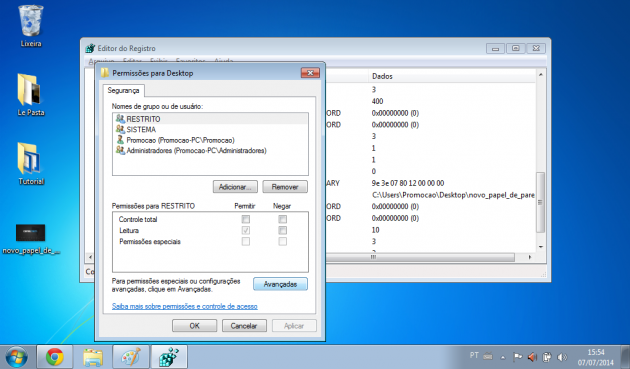The width and height of the screenshot is (630, 369).
Task: Click Registry Editor vertical scrollbar down arrow
Action: click(x=541, y=247)
